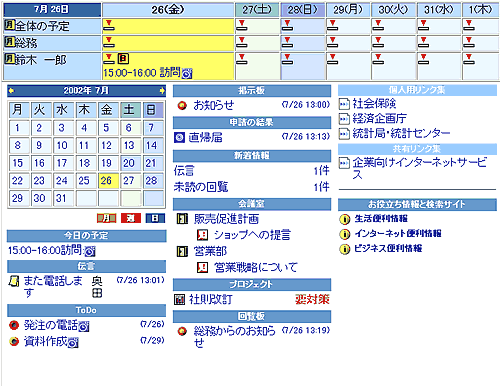The width and height of the screenshot is (500, 386).
Task: Go to next month with right arrow
Action: pos(162,90)
